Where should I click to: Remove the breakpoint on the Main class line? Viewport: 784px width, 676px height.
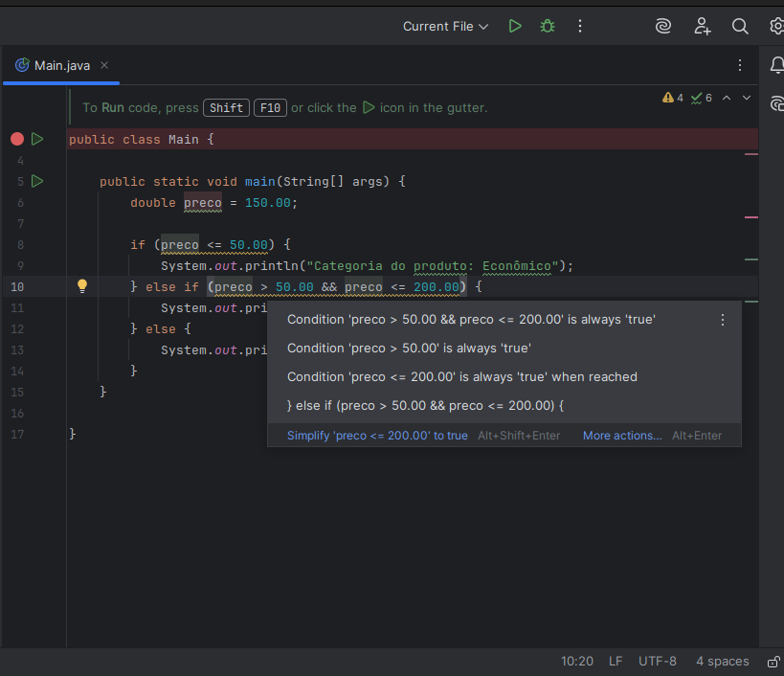17,139
